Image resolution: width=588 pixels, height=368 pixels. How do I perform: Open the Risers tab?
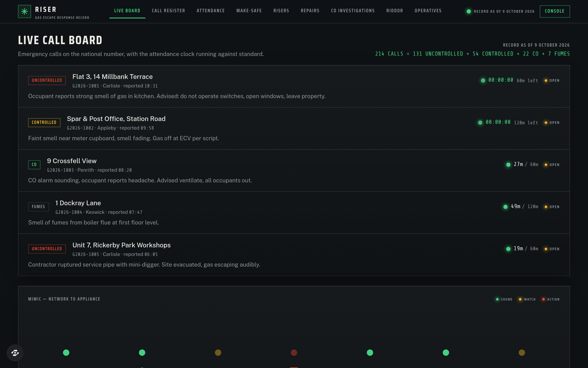pyautogui.click(x=281, y=11)
